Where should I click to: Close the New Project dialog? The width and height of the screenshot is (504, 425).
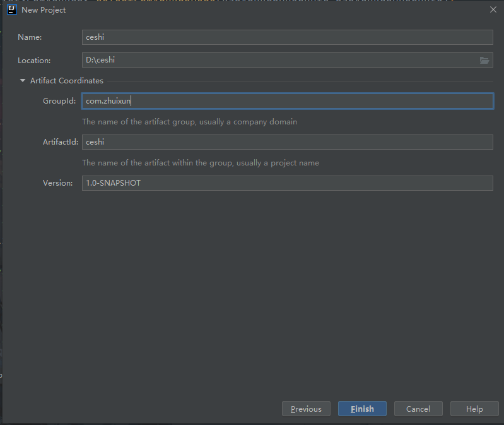pyautogui.click(x=493, y=9)
